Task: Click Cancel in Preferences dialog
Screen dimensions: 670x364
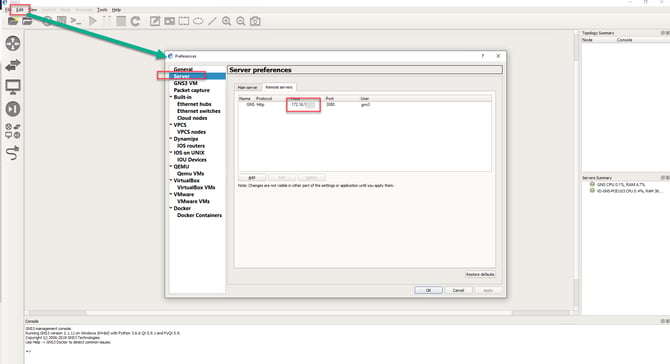Action: (458, 290)
